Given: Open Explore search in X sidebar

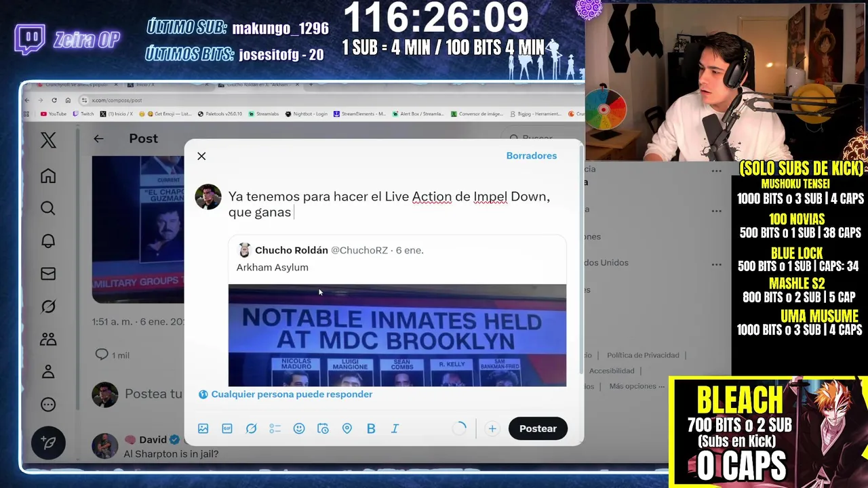Looking at the screenshot, I should click(x=48, y=208).
